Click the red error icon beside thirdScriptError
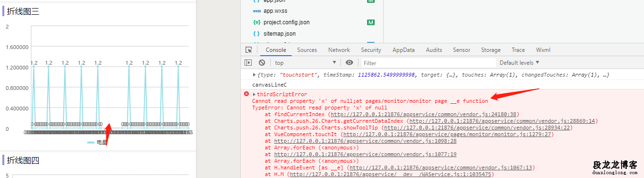 pos(246,94)
